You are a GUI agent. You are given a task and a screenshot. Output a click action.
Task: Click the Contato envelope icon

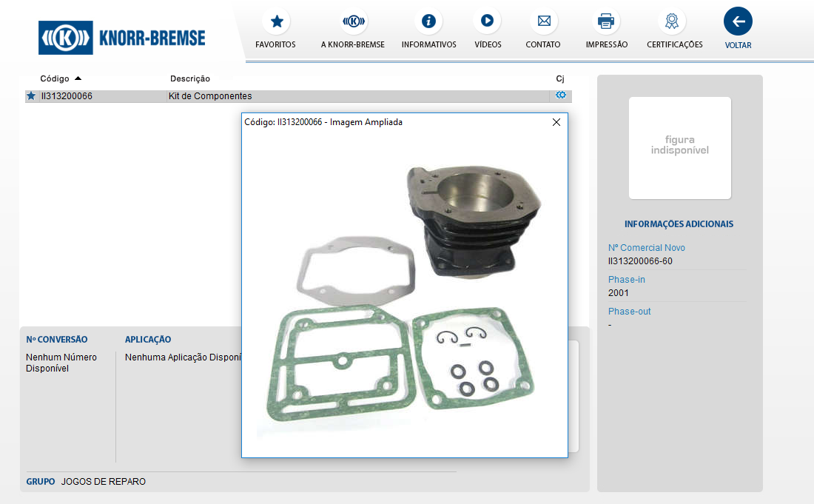coord(543,21)
